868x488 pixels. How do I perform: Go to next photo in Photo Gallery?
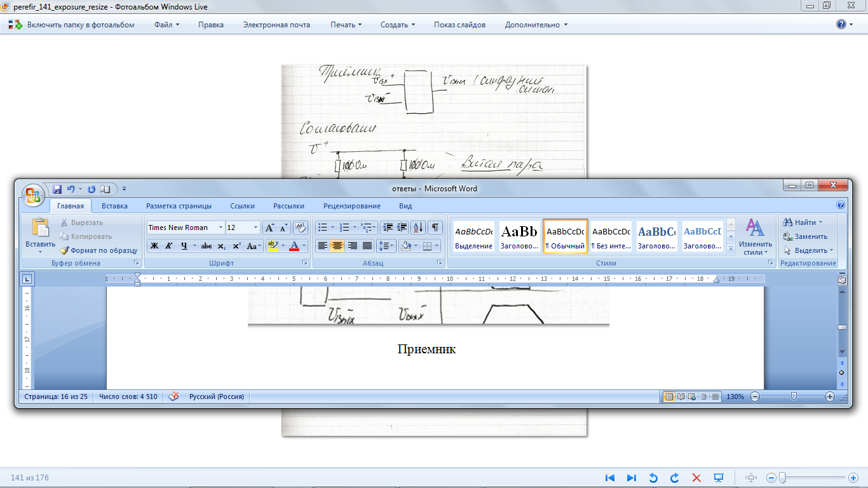(x=632, y=478)
